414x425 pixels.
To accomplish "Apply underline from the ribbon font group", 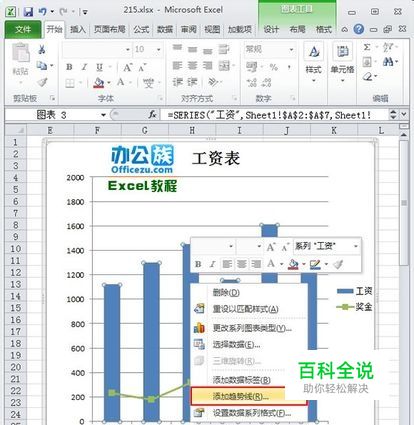I will tap(99, 67).
